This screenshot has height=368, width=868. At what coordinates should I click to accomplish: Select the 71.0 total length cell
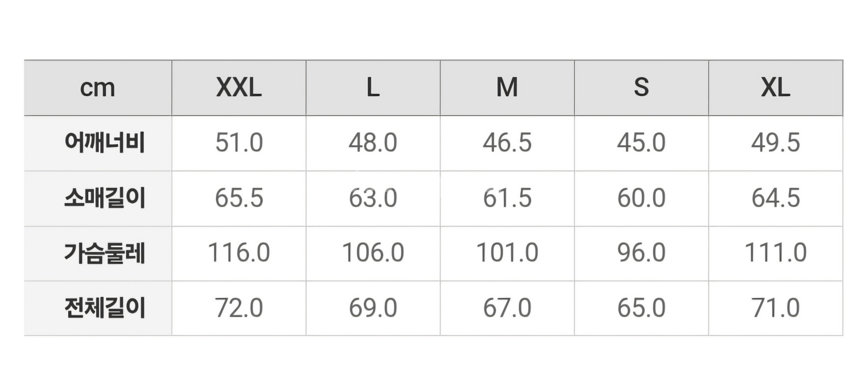tap(775, 308)
